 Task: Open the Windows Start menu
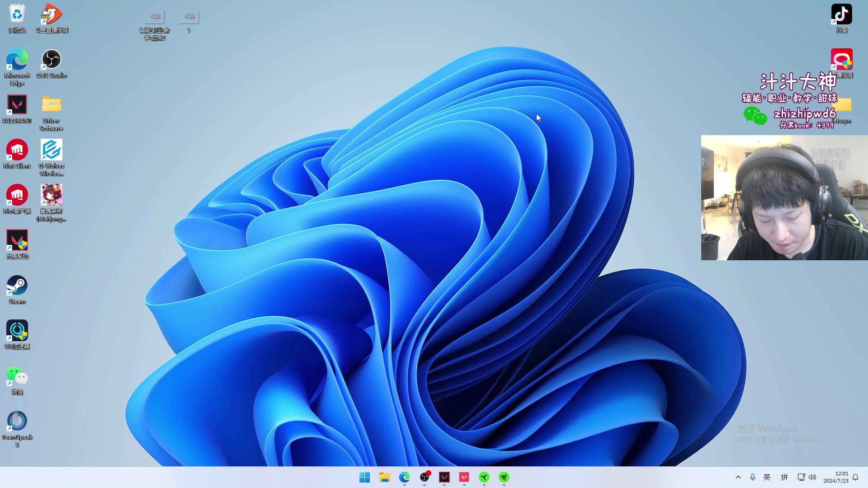click(364, 477)
